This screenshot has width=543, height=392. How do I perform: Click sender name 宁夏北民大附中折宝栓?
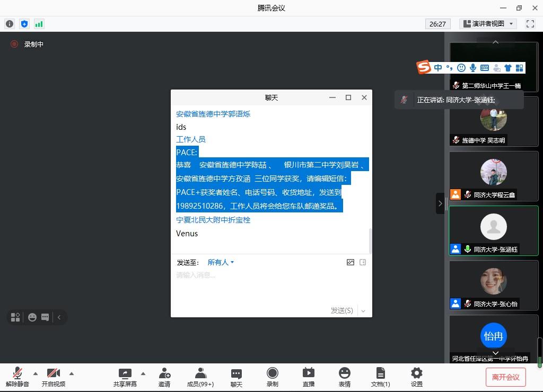point(213,220)
